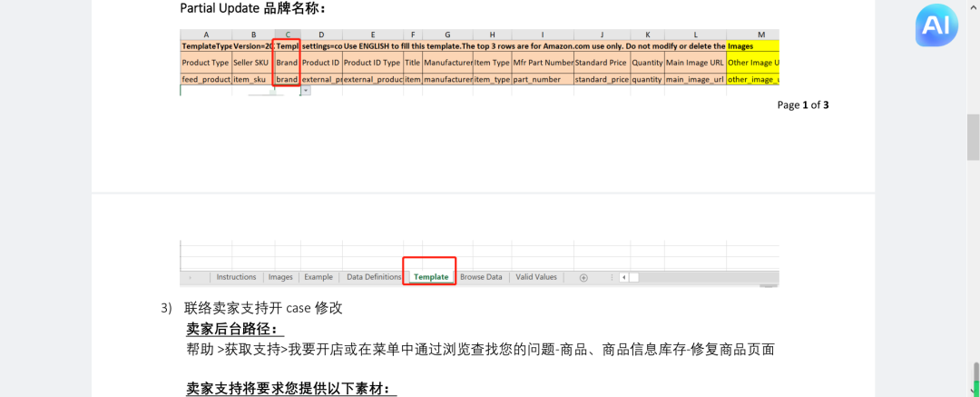The width and height of the screenshot is (980, 397).
Task: Open the Instructions sheet tab
Action: 236,277
